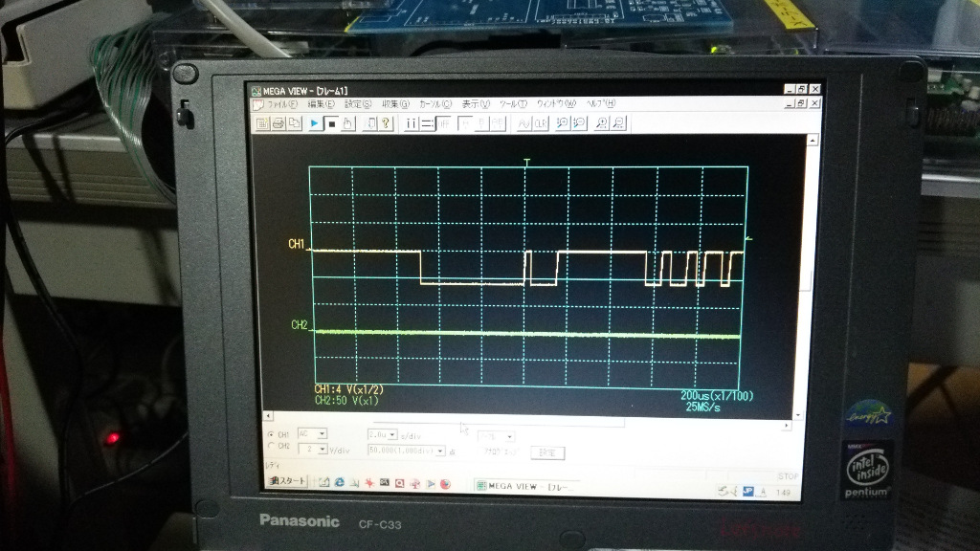
Task: Click the CH2 waveform label
Action: point(300,325)
